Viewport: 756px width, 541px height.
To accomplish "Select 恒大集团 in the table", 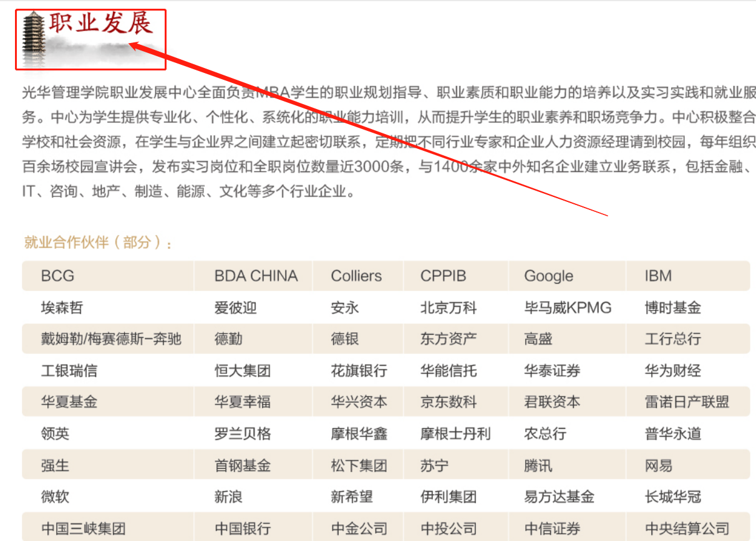I will [243, 371].
